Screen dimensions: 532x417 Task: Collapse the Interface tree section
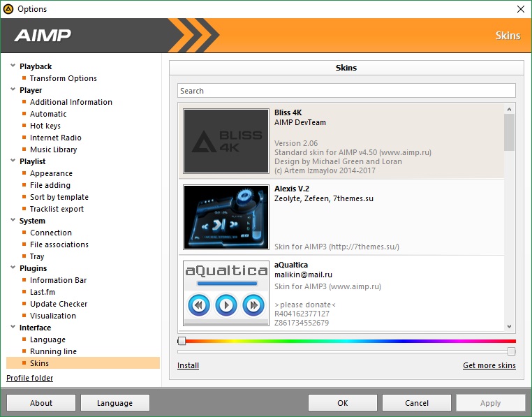pos(13,328)
